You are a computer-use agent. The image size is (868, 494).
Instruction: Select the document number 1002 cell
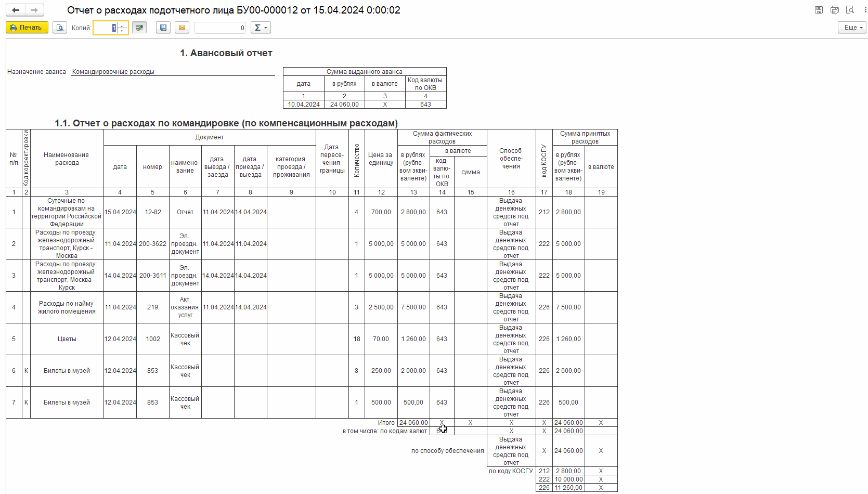coord(153,339)
